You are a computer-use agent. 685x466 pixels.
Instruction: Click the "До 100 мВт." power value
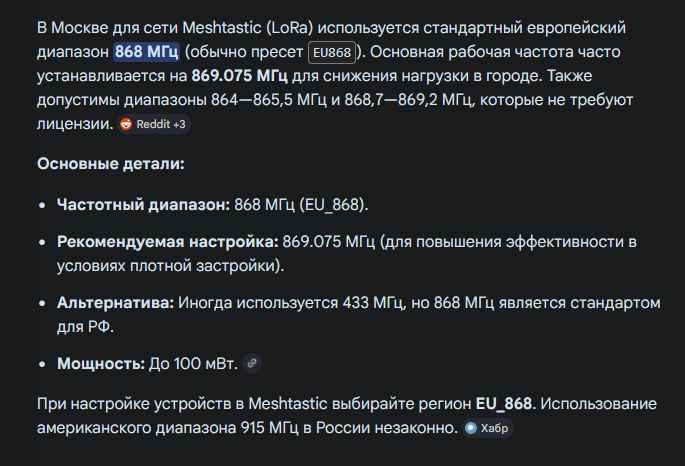click(x=193, y=363)
